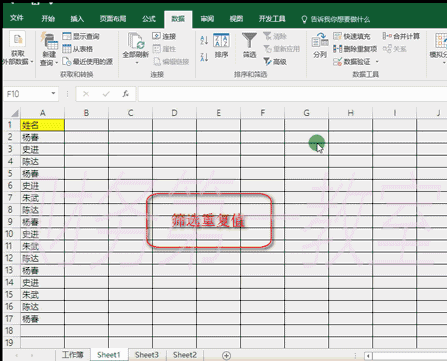
Task: Click into the formula bar input
Action: pos(292,94)
